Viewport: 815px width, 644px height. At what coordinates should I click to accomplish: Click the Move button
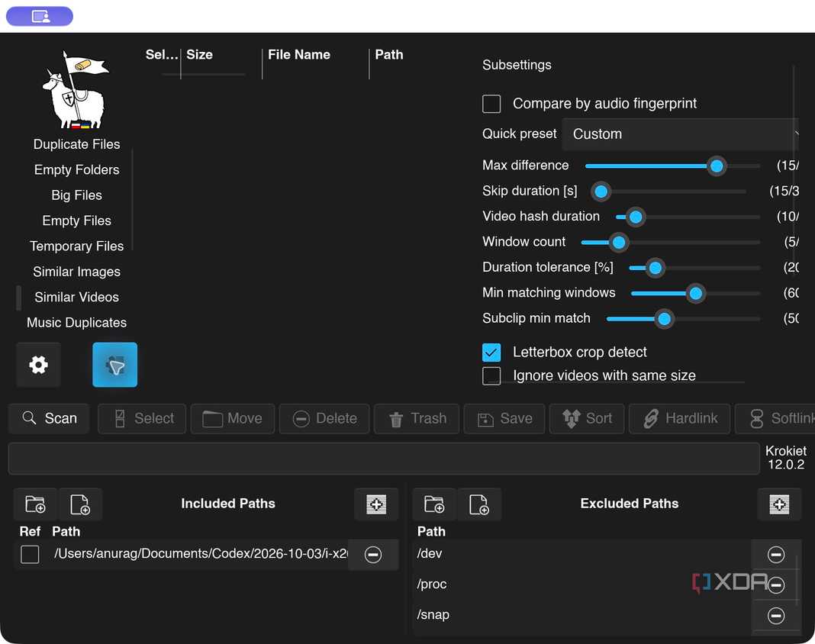(232, 418)
